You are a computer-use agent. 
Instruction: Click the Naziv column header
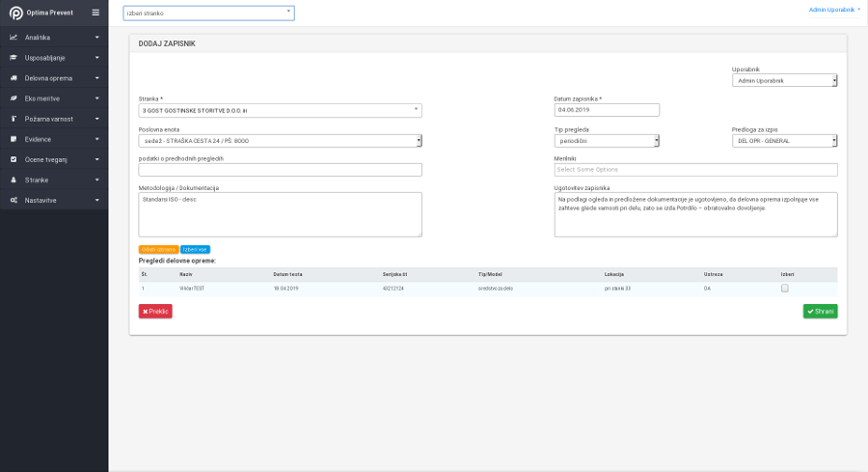click(x=186, y=274)
